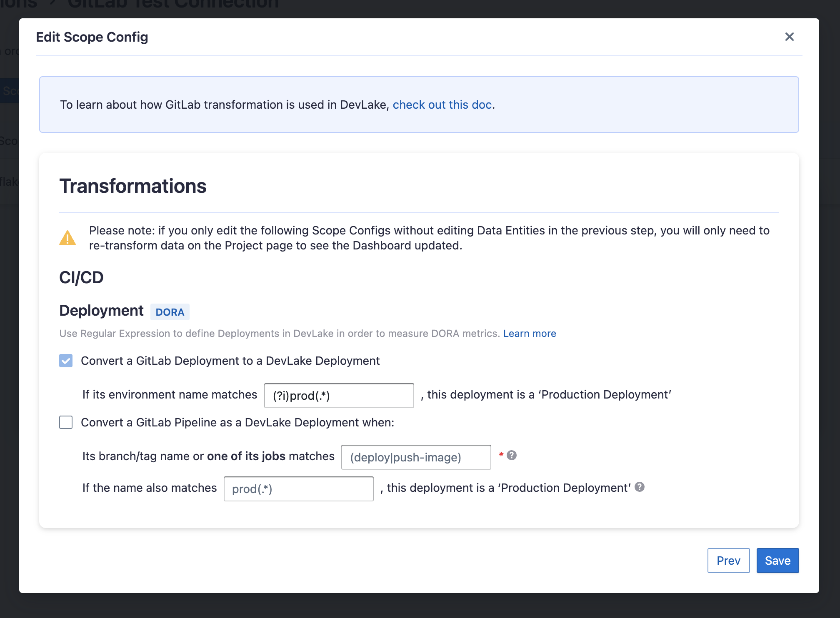Click the 'Convert a GitLab Pipeline' label text
Screen dimensions: 840x618
coord(237,422)
